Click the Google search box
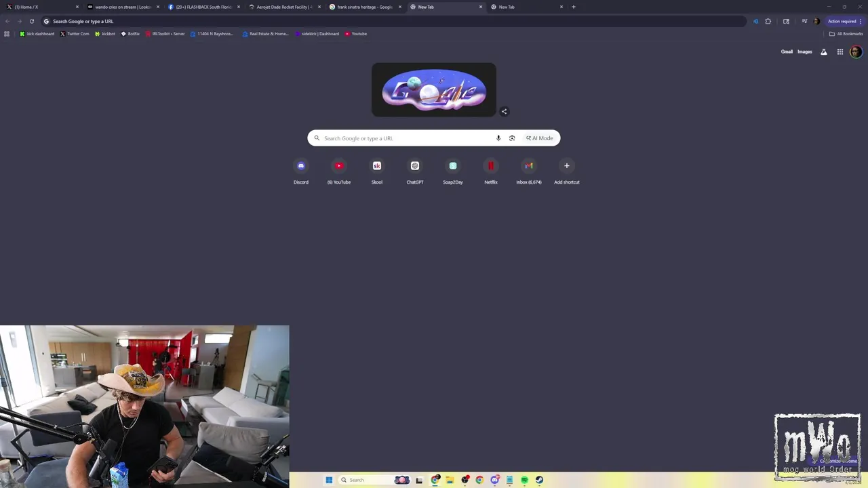Viewport: 868px width, 488px height. click(434, 138)
